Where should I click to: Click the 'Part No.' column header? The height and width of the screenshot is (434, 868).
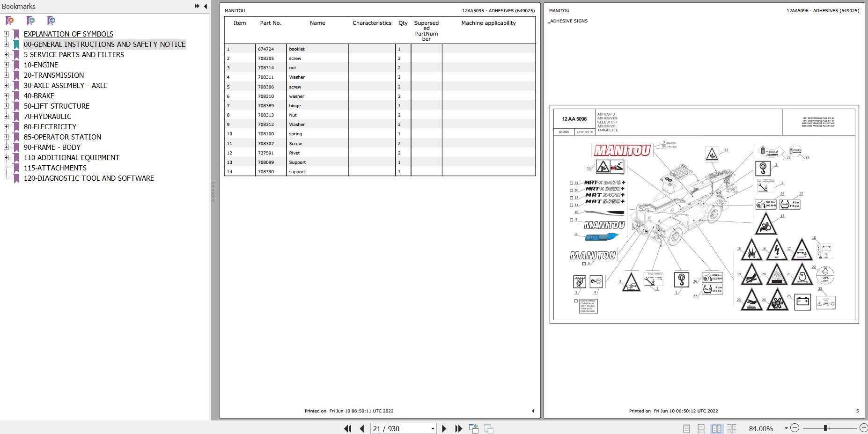tap(271, 23)
